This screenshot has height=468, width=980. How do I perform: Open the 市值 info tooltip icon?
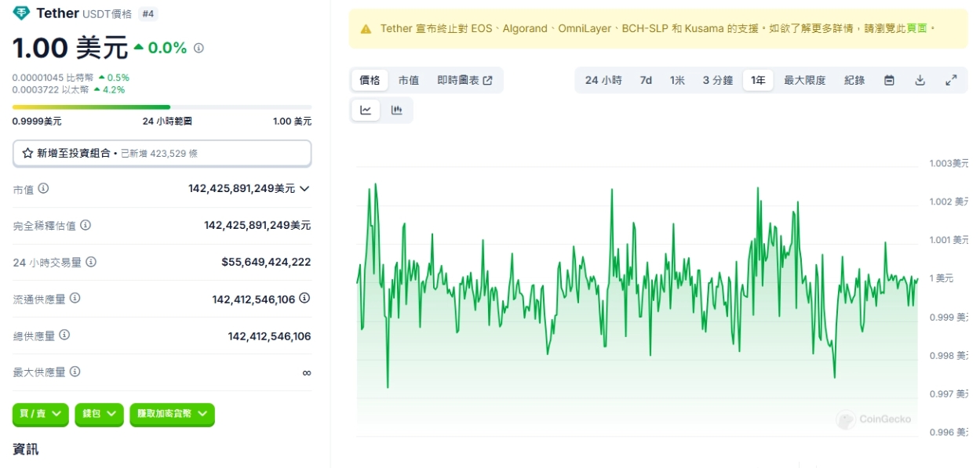click(x=44, y=188)
